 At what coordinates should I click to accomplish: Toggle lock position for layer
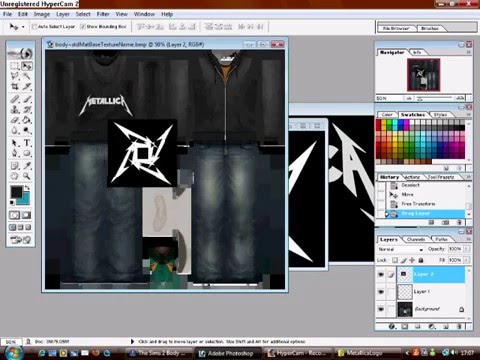[x=412, y=260]
